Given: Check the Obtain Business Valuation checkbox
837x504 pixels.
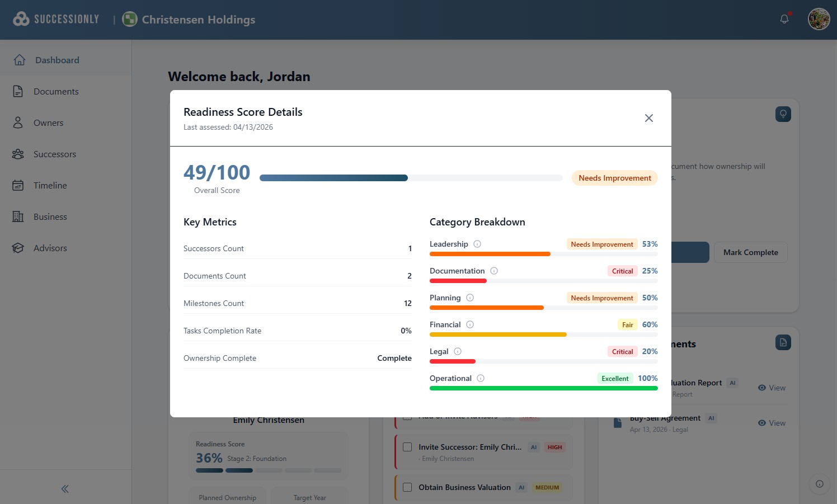Looking at the screenshot, I should coord(407,487).
